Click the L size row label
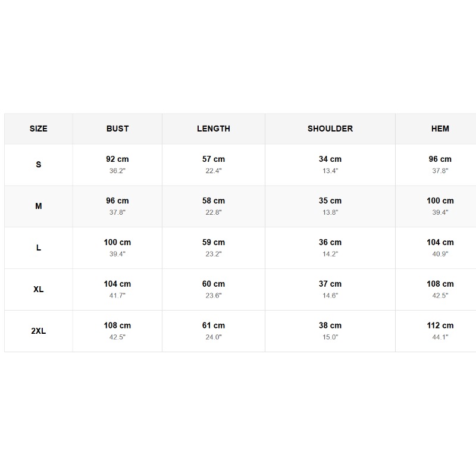The width and height of the screenshot is (476, 476). 39,248
